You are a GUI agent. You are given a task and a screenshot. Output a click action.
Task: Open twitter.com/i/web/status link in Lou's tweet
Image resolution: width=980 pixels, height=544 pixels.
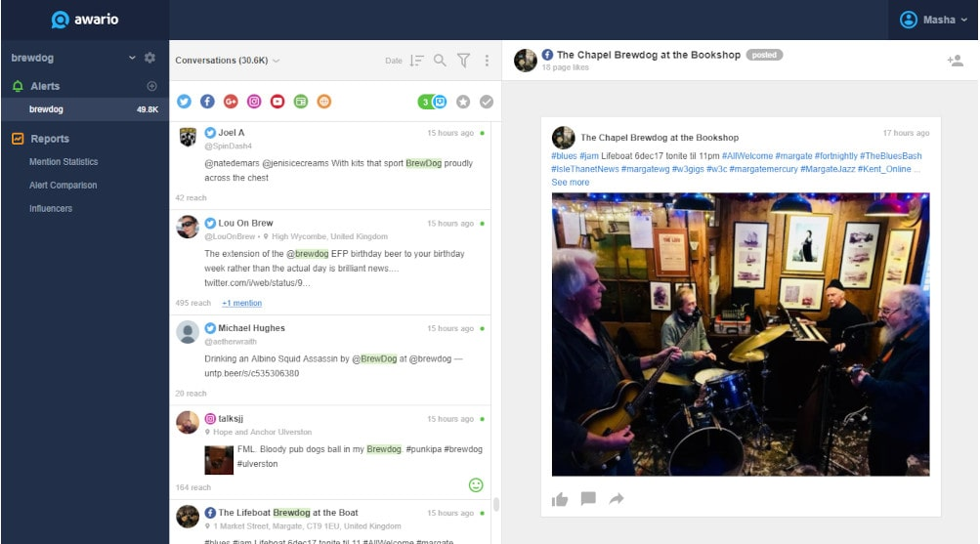258,283
